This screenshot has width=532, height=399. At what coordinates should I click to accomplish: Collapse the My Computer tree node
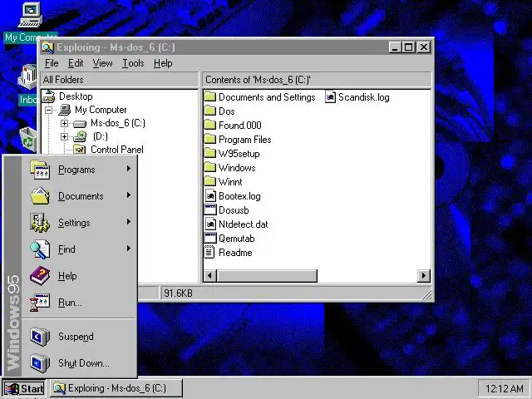tap(49, 110)
